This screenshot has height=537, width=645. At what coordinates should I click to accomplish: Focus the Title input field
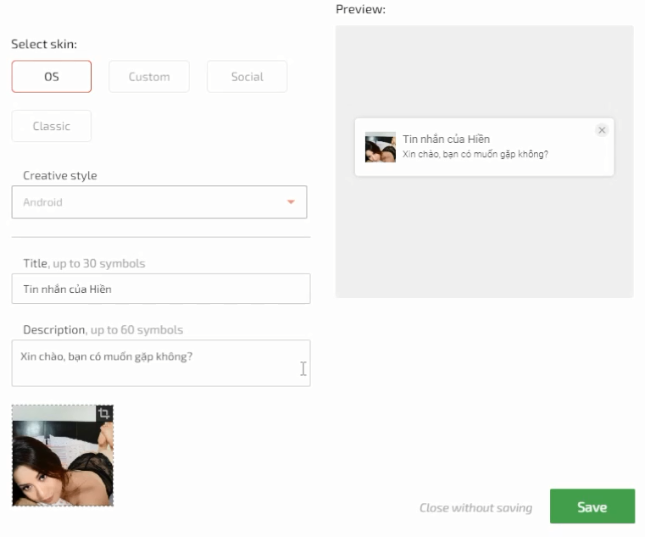[x=161, y=289]
